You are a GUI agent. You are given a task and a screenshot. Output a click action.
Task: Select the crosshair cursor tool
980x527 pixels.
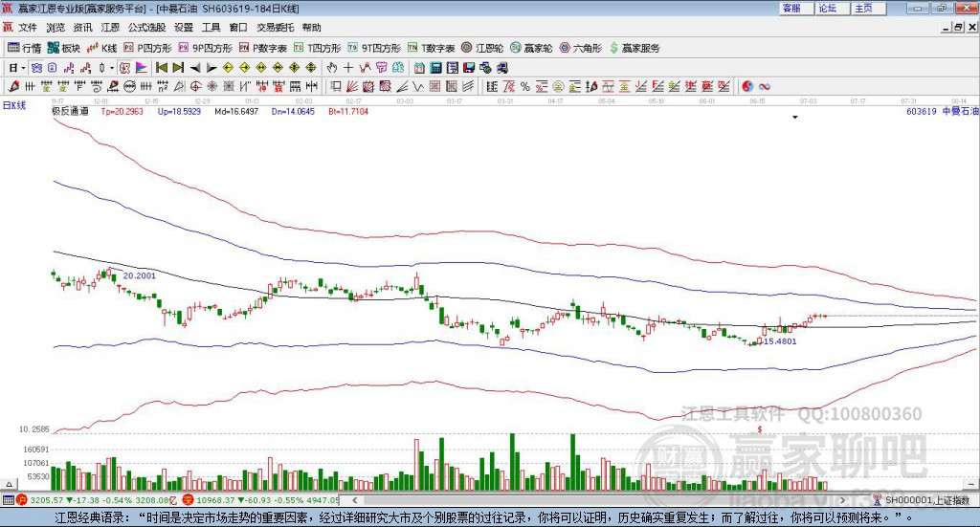(348, 68)
